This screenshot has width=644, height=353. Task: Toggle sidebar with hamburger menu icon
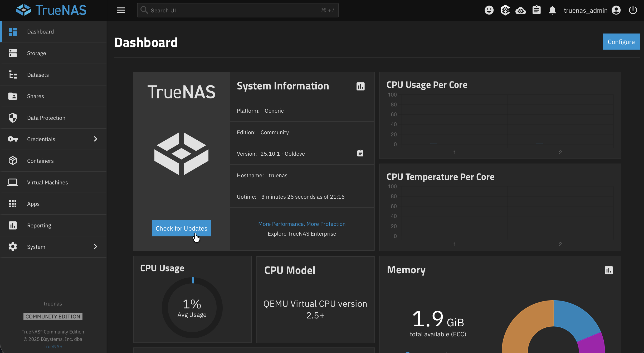coord(121,10)
